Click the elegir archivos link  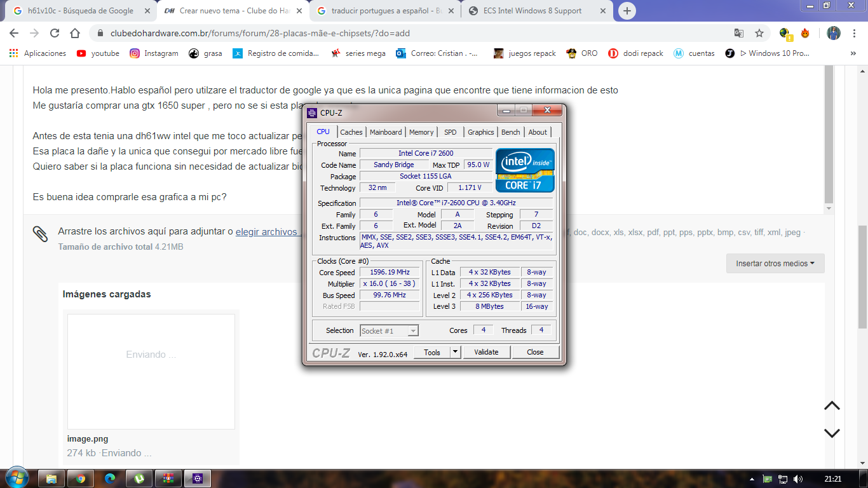tap(268, 232)
